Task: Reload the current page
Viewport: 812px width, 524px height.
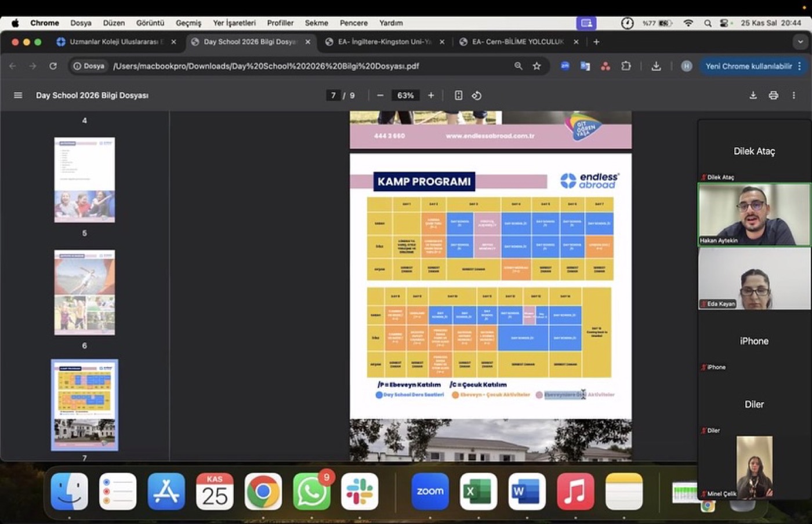Action: (x=53, y=66)
